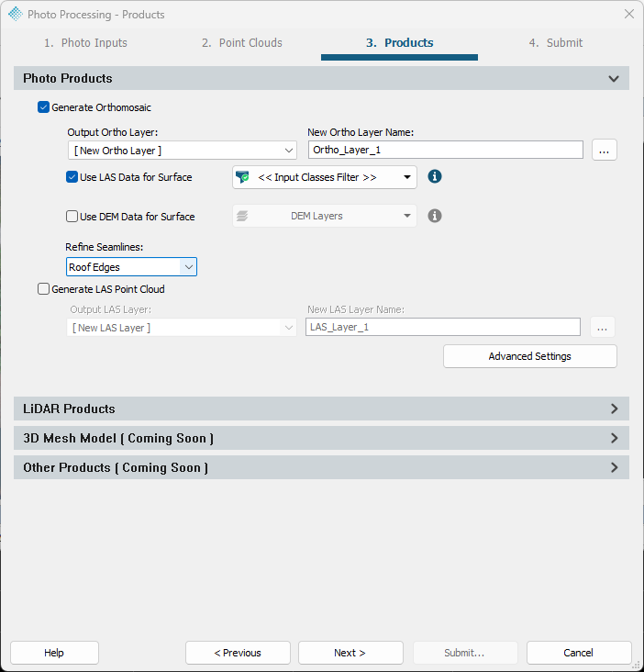Expand the 3D Mesh Model section
Image resolution: width=644 pixels, height=672 pixels.
click(x=321, y=438)
